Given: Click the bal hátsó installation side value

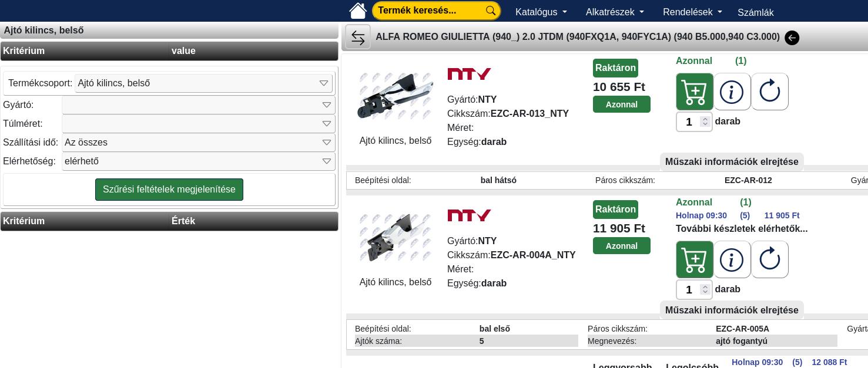Looking at the screenshot, I should 498,180.
